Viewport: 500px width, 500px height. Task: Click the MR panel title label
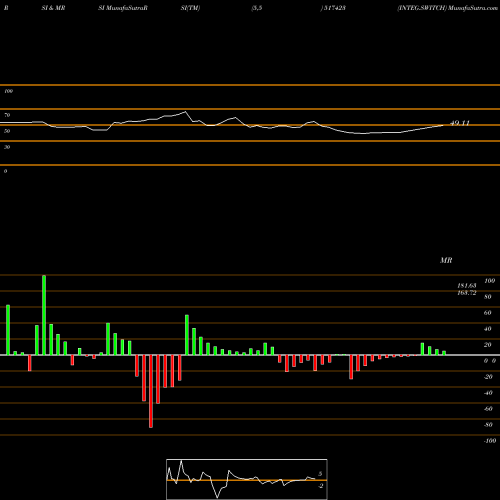click(x=446, y=260)
